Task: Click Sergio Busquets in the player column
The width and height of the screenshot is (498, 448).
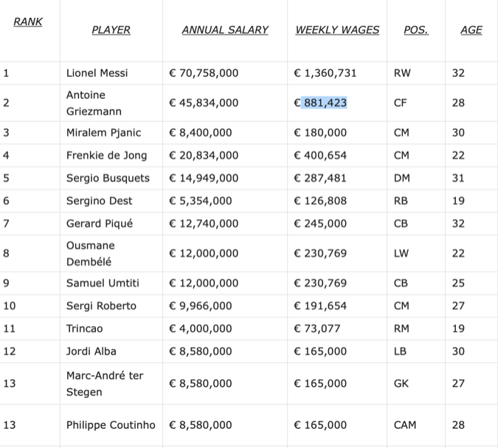Action: tap(108, 178)
